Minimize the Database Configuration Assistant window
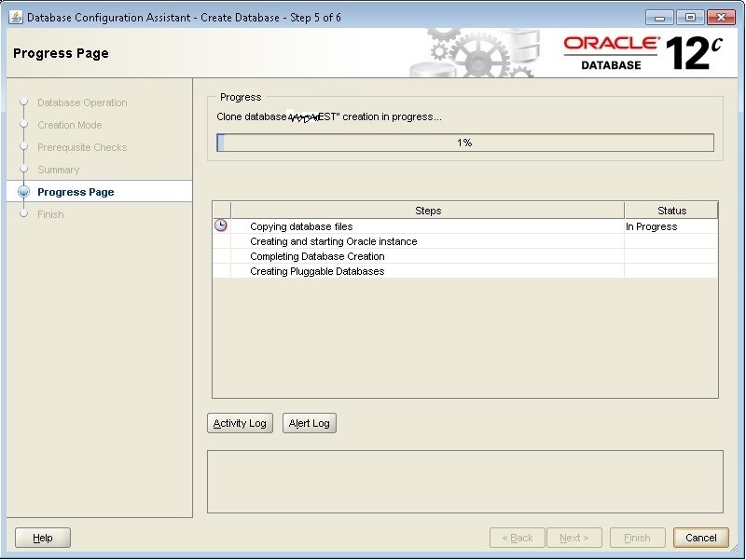The width and height of the screenshot is (746, 560). point(659,18)
